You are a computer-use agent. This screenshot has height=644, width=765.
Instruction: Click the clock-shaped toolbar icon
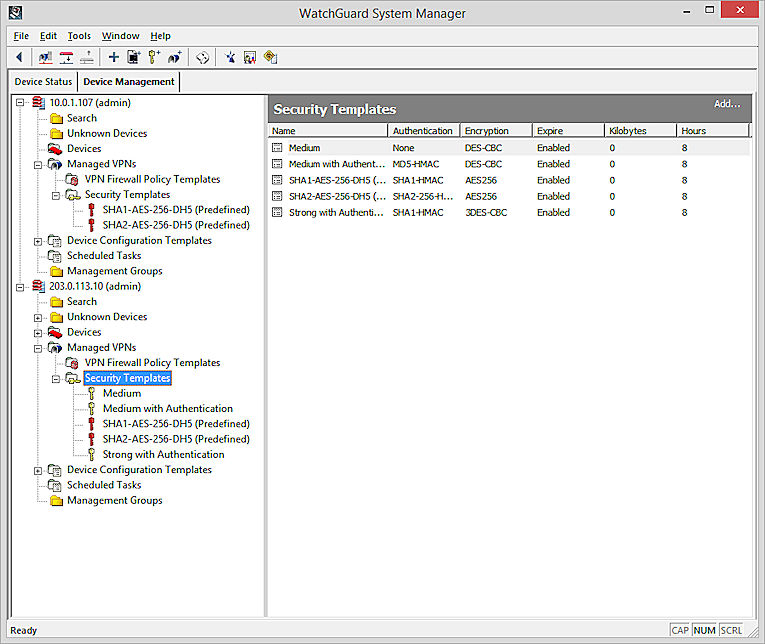pyautogui.click(x=202, y=58)
